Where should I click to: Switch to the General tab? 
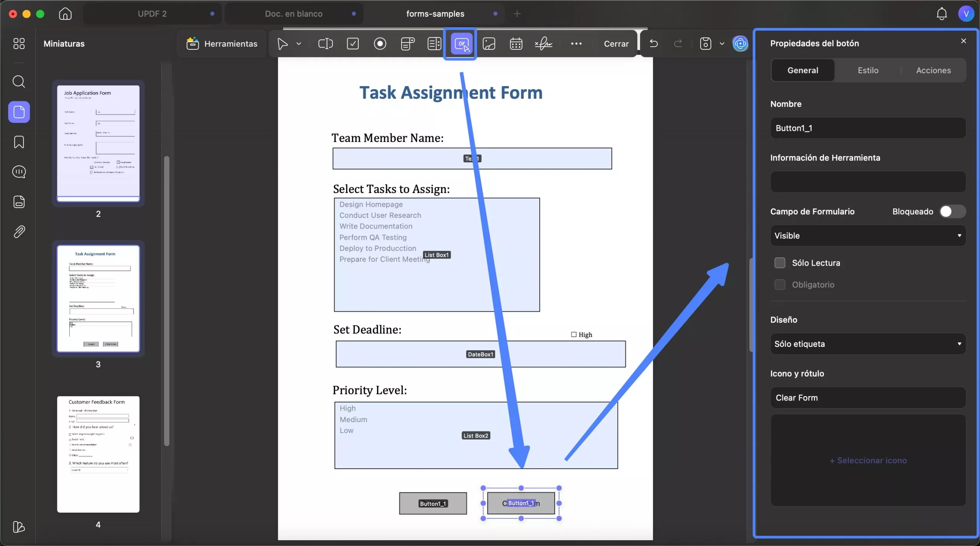click(x=803, y=70)
